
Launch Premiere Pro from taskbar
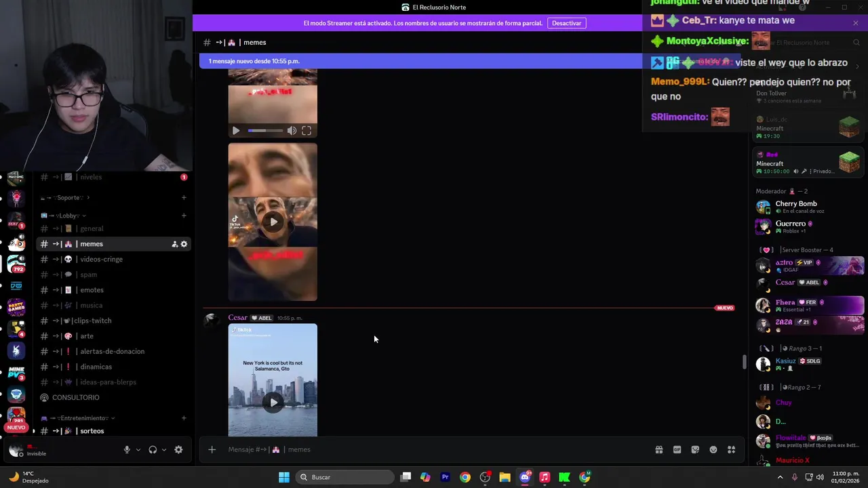[x=445, y=477]
